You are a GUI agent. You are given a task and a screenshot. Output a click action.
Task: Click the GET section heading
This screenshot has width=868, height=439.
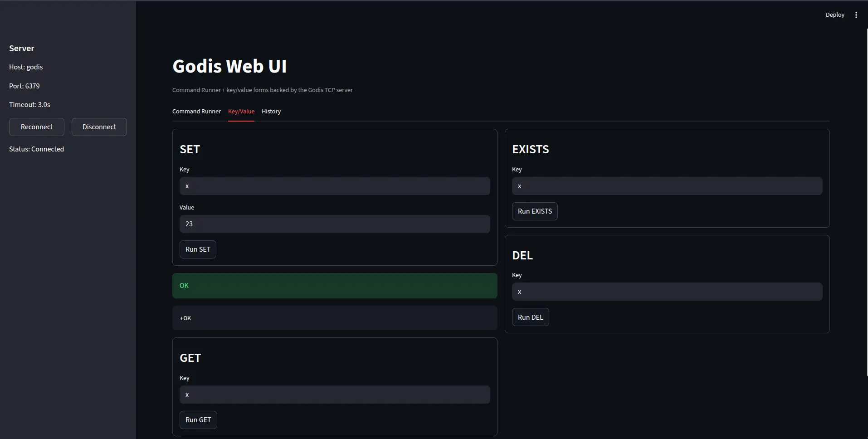pos(190,358)
